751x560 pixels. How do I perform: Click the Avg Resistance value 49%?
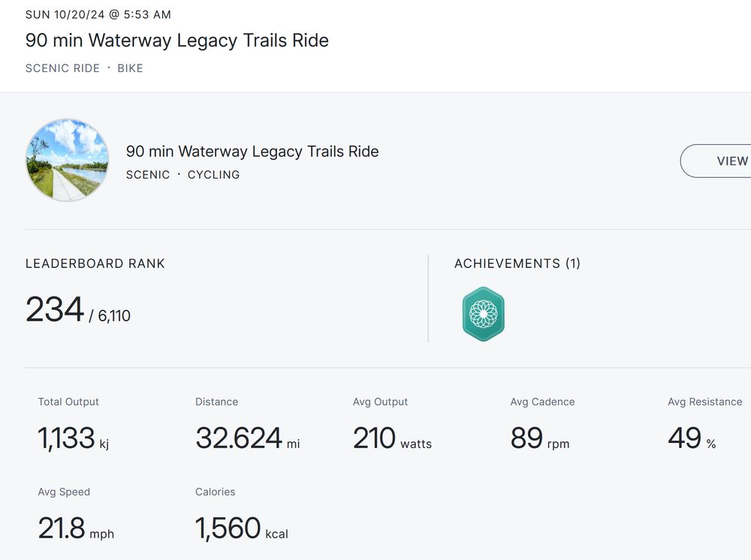(x=691, y=438)
